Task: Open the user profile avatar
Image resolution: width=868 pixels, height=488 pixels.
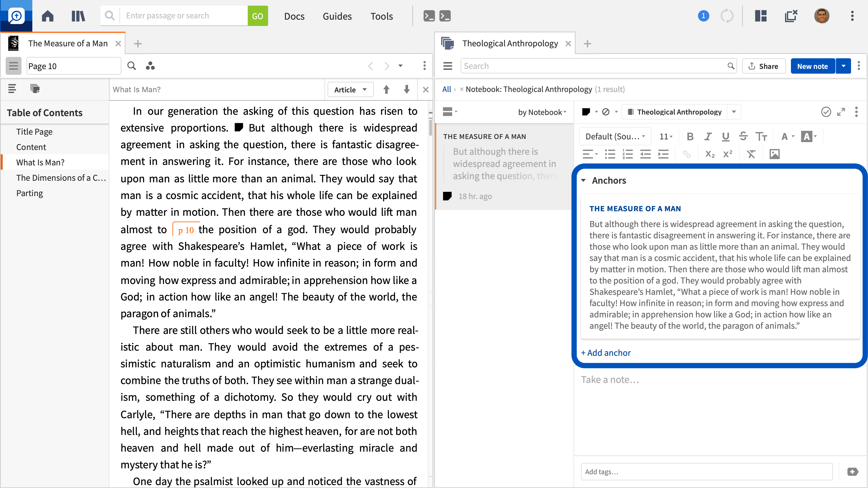Action: (822, 16)
